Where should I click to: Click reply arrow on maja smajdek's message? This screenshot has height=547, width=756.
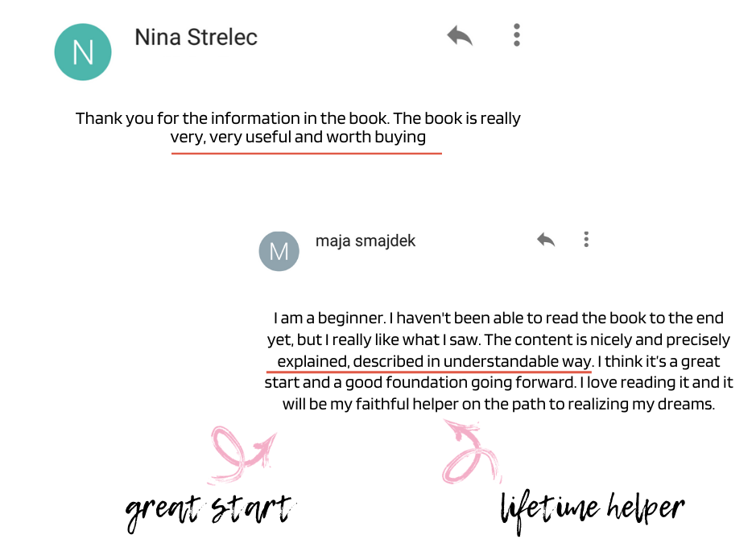(x=546, y=240)
